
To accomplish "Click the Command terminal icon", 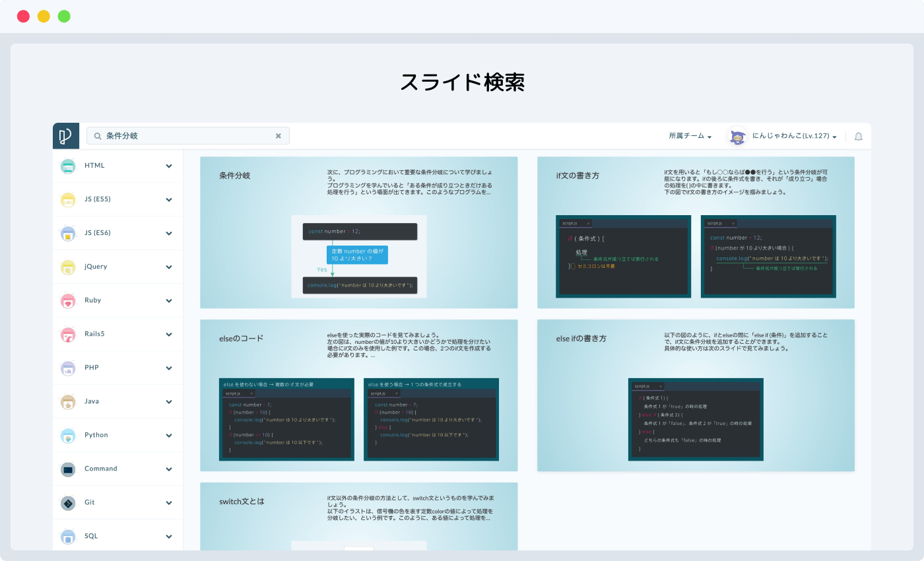I will click(x=68, y=469).
